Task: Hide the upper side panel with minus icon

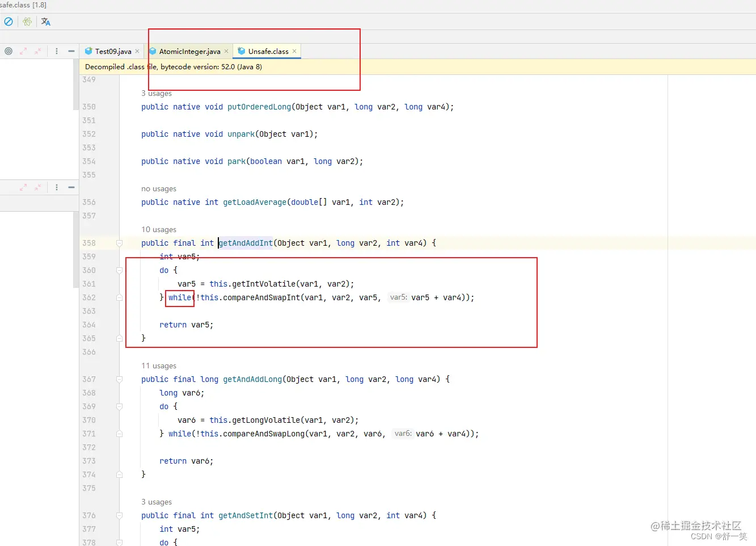Action: point(71,51)
